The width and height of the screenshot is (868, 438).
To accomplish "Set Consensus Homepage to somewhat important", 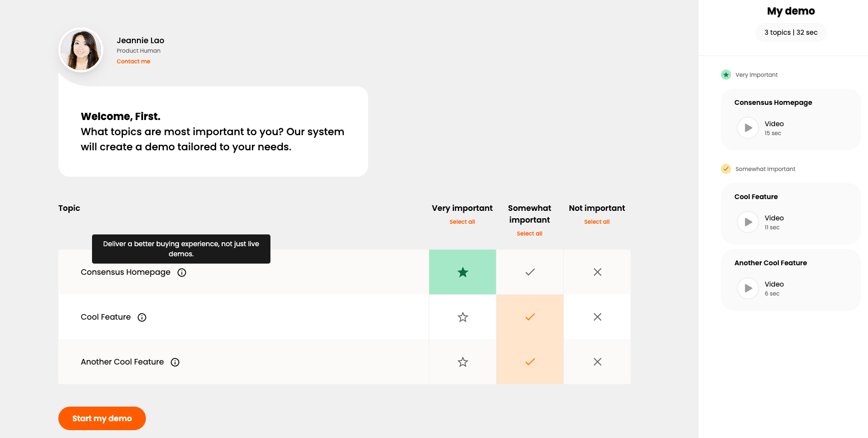I will (x=530, y=272).
